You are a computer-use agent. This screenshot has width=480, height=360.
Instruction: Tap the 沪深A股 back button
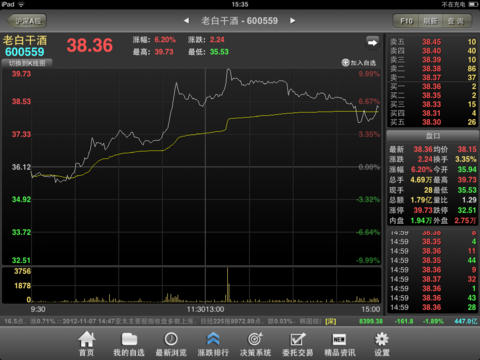click(x=27, y=21)
